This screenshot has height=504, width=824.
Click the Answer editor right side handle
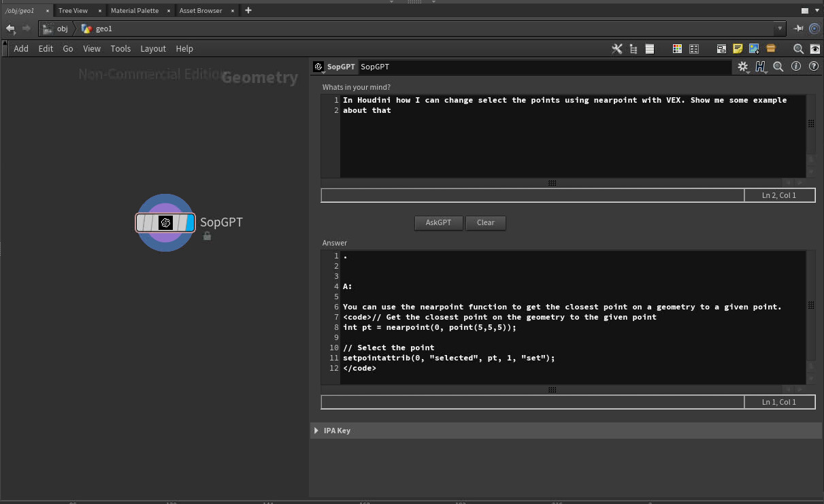(x=811, y=306)
